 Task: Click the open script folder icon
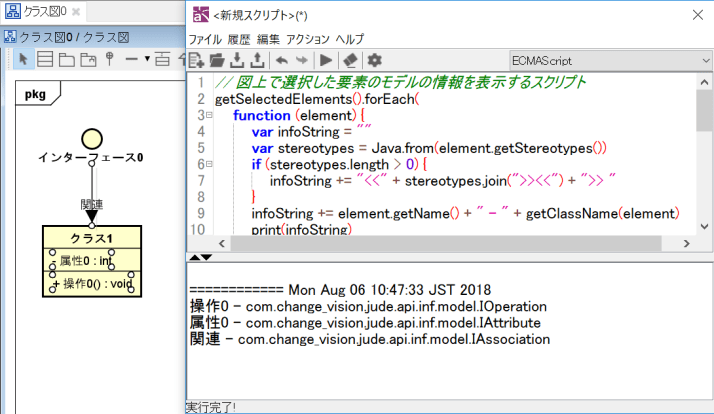217,61
